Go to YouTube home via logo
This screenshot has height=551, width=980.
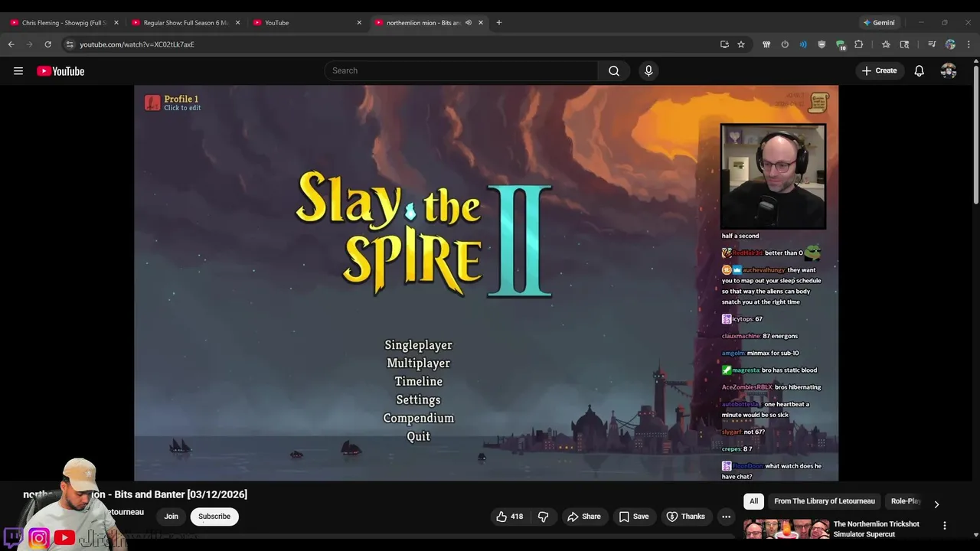[60, 71]
